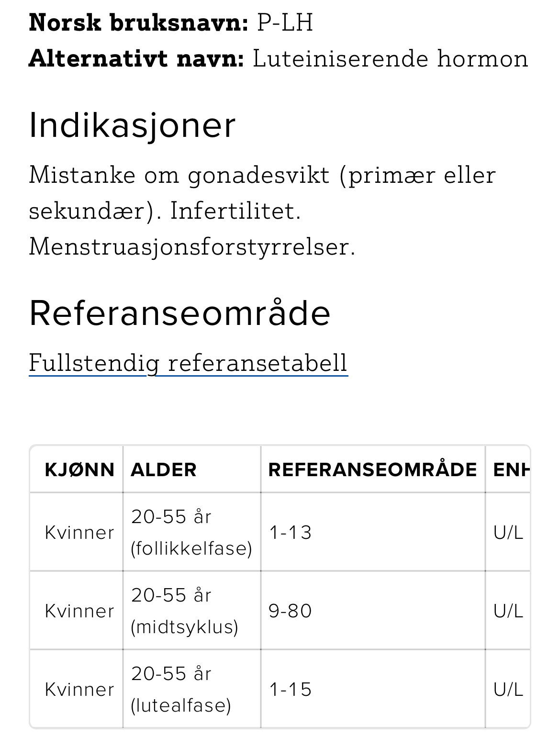This screenshot has height=748, width=560.
Task: Click the large Referanseområde section heading
Action: pyautogui.click(x=179, y=313)
